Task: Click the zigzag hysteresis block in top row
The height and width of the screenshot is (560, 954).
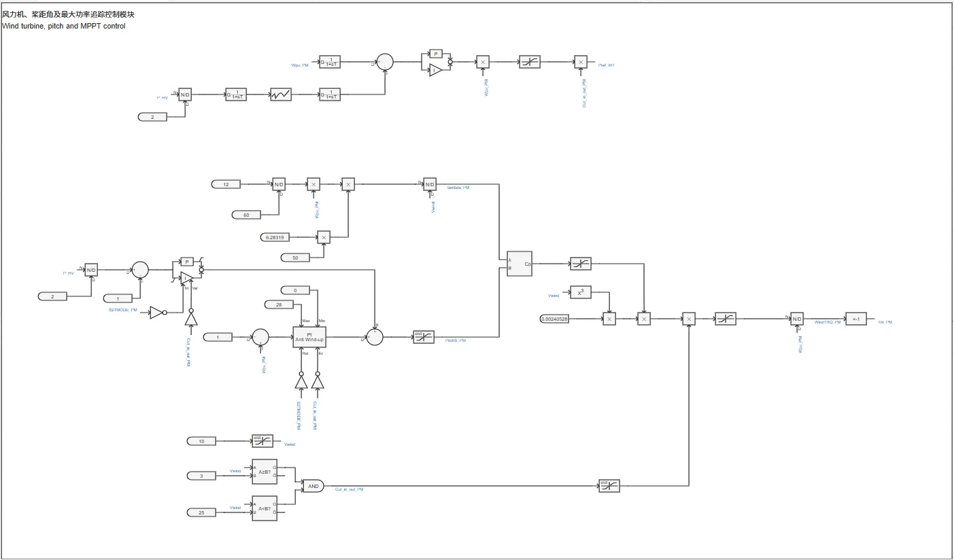Action: [x=280, y=95]
